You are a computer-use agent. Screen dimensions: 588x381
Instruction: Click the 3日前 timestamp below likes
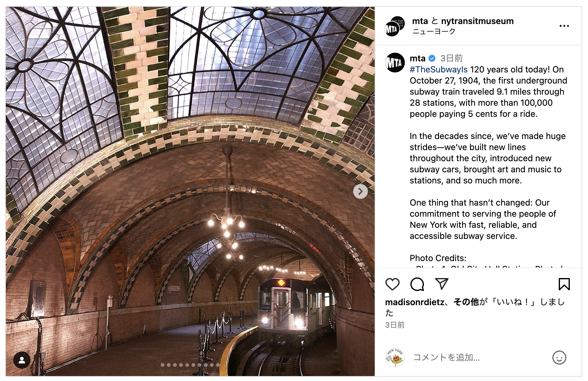395,325
